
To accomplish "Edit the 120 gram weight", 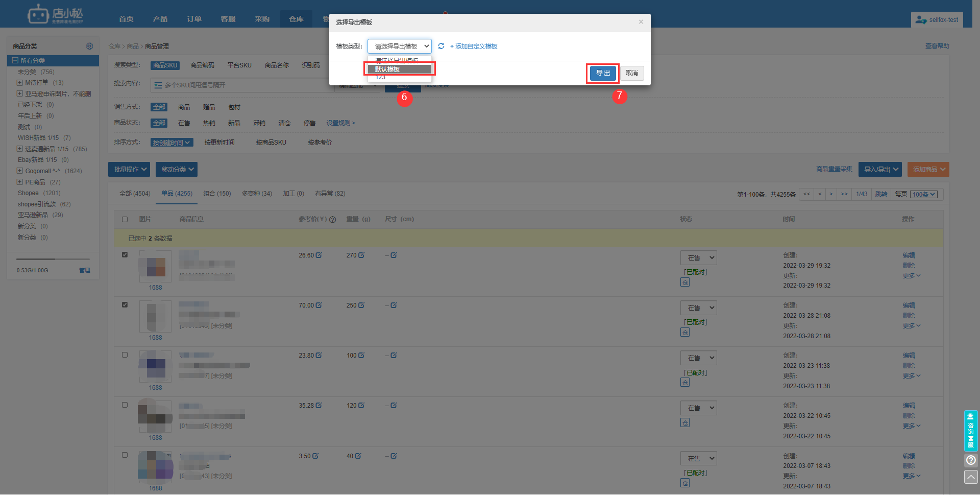I will [361, 405].
